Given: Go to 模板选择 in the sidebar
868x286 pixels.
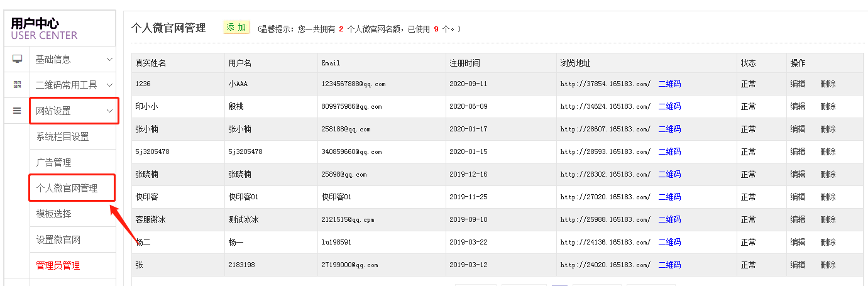Looking at the screenshot, I should coord(53,214).
